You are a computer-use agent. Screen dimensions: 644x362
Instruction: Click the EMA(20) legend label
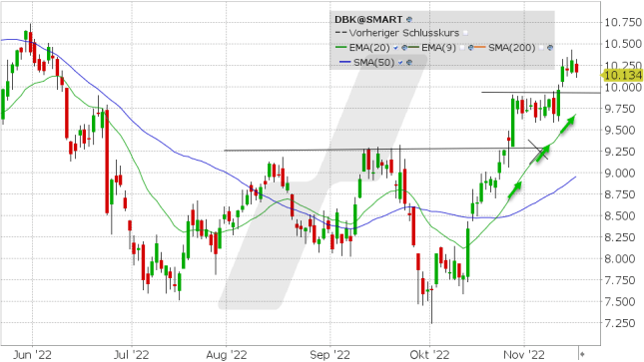(x=369, y=48)
